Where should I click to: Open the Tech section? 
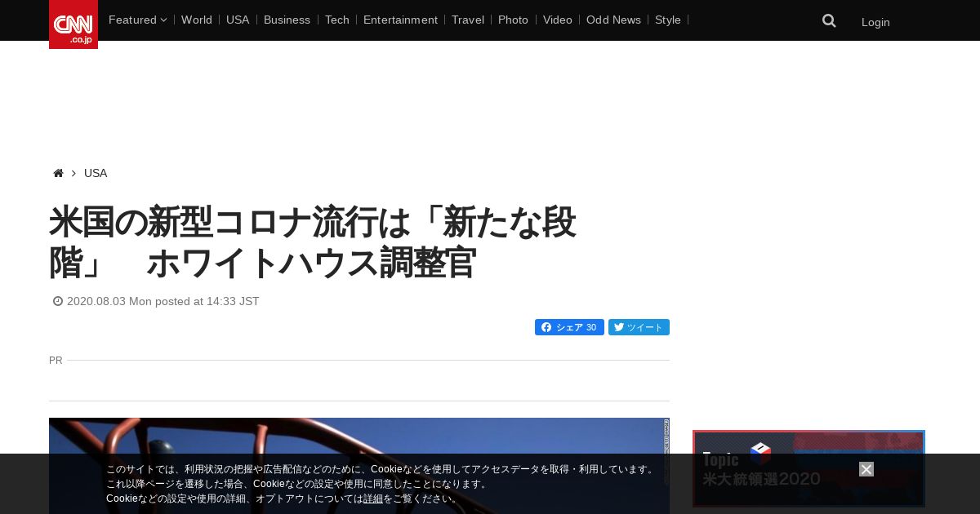pos(337,20)
